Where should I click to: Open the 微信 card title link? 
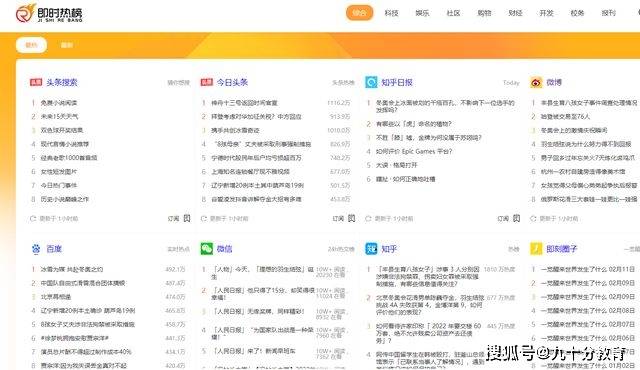pyautogui.click(x=224, y=249)
